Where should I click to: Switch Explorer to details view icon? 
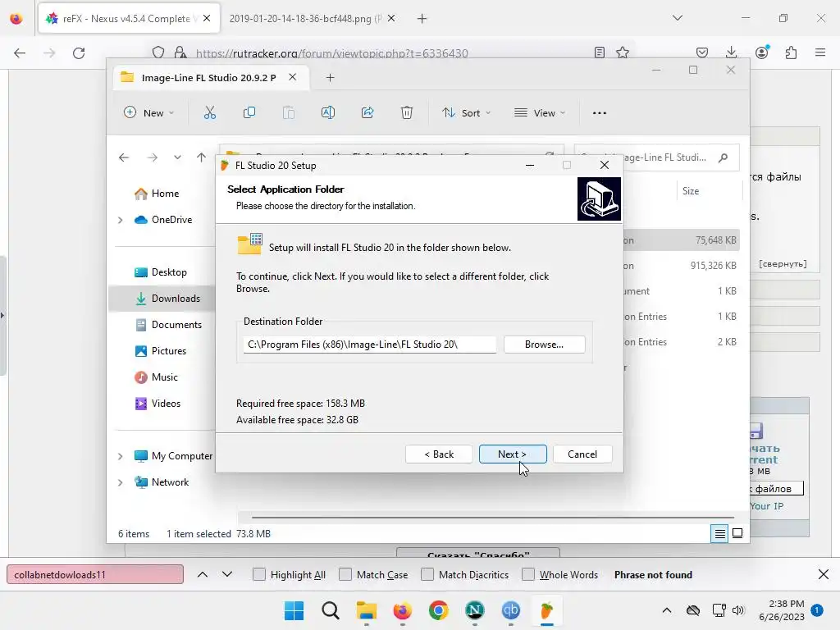(719, 533)
